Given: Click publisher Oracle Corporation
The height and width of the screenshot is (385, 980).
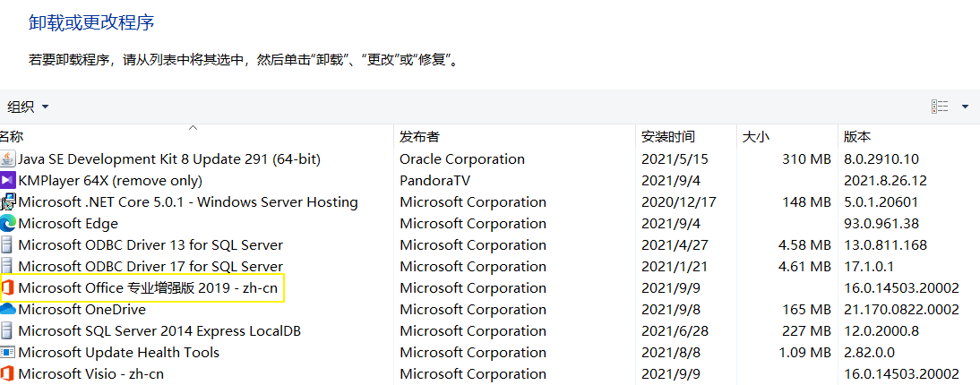Looking at the screenshot, I should (462, 158).
